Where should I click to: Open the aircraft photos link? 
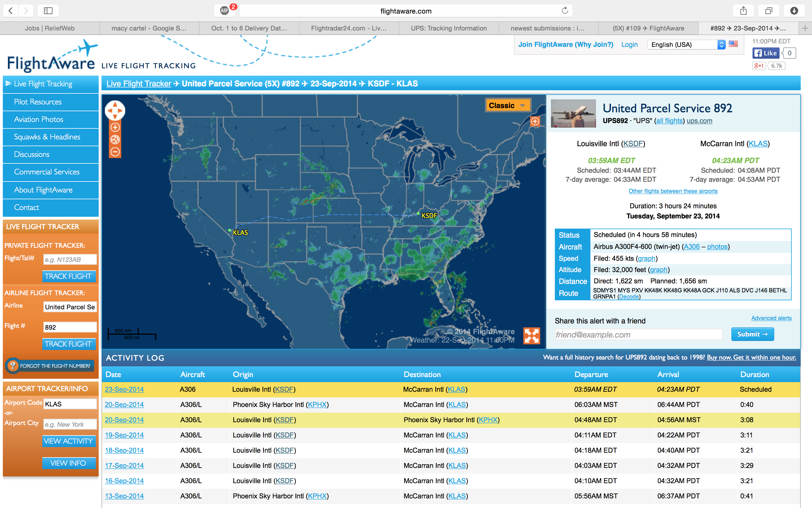tap(717, 247)
